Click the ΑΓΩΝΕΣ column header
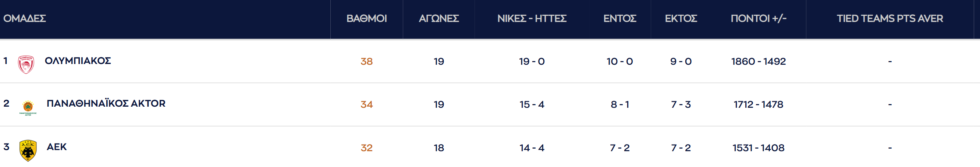The height and width of the screenshot is (167, 980). (x=438, y=19)
